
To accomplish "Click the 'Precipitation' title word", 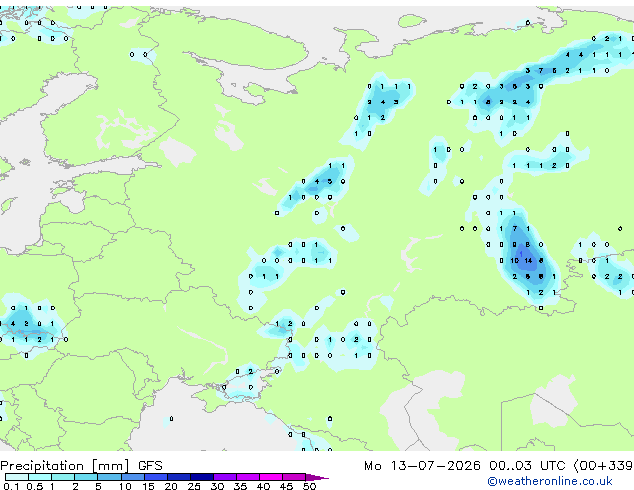I will point(42,466).
